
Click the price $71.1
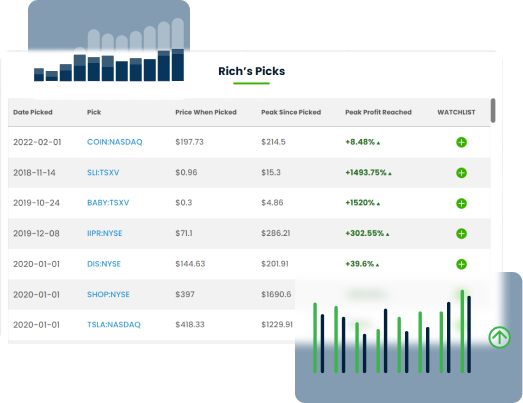(184, 233)
